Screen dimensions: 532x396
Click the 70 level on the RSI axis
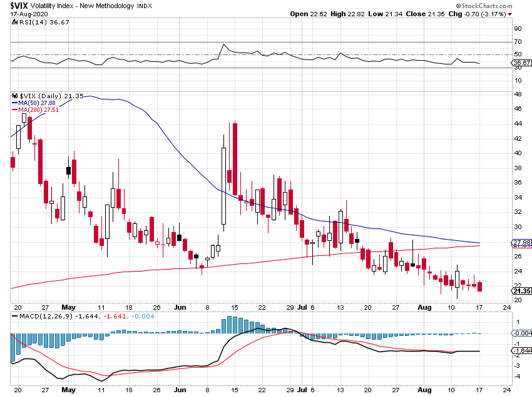click(x=518, y=41)
